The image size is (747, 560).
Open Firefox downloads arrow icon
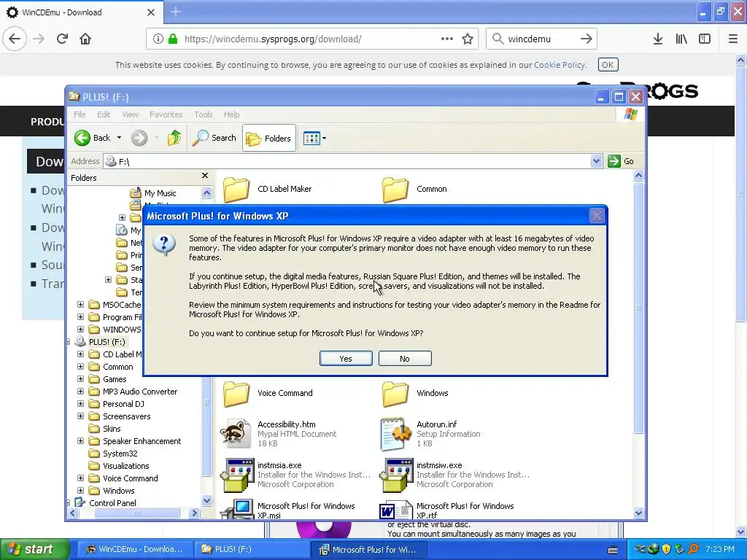click(658, 39)
